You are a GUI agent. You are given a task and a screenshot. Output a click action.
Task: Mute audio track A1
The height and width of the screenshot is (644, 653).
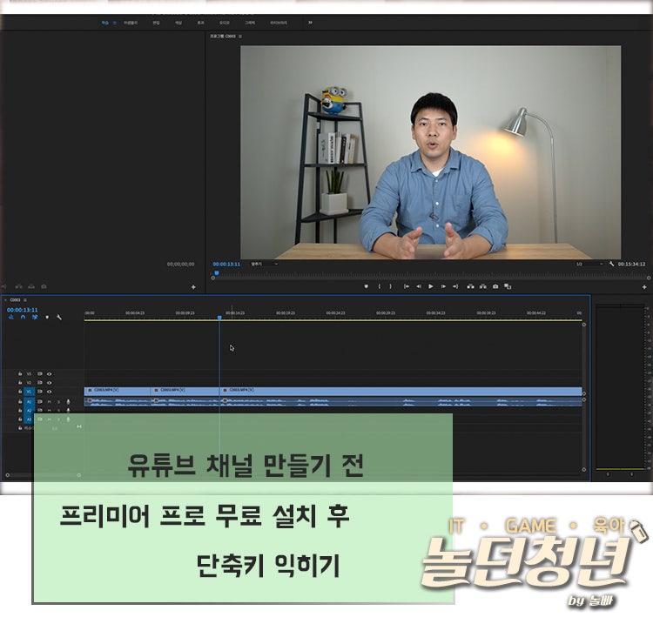tap(49, 402)
